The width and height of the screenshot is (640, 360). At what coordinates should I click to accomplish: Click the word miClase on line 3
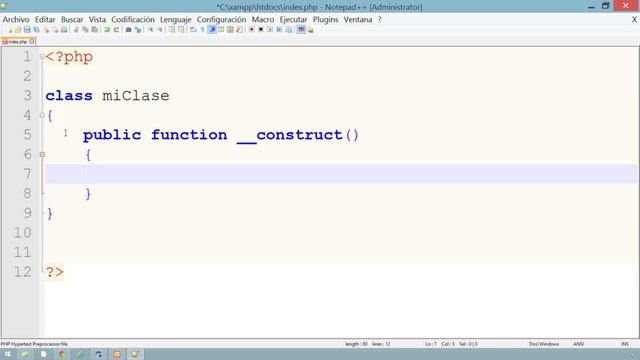click(136, 96)
